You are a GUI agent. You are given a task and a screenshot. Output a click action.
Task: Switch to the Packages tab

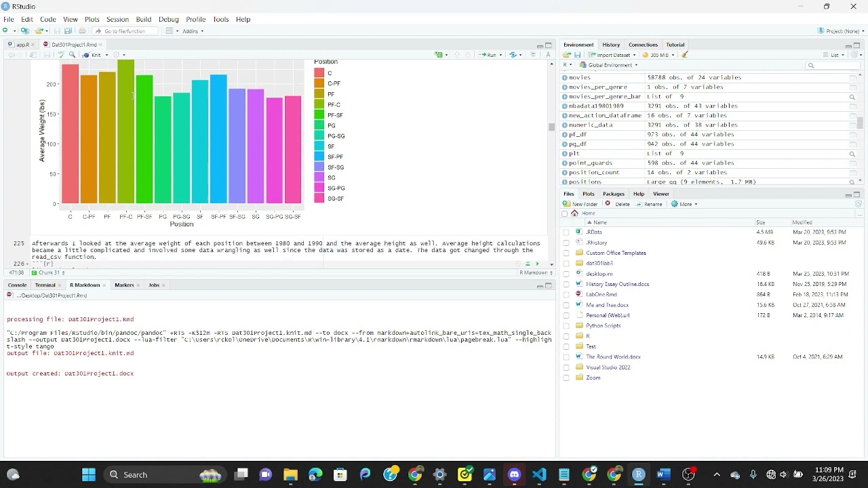(613, 194)
